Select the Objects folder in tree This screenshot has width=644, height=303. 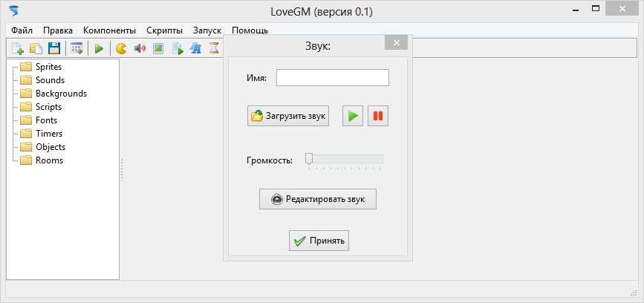43,147
